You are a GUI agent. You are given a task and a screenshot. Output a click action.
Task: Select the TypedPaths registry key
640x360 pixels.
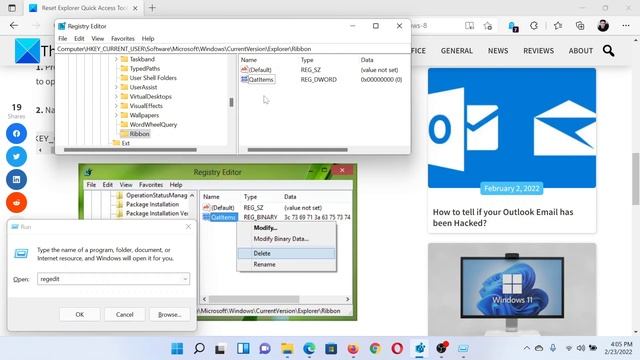144,69
